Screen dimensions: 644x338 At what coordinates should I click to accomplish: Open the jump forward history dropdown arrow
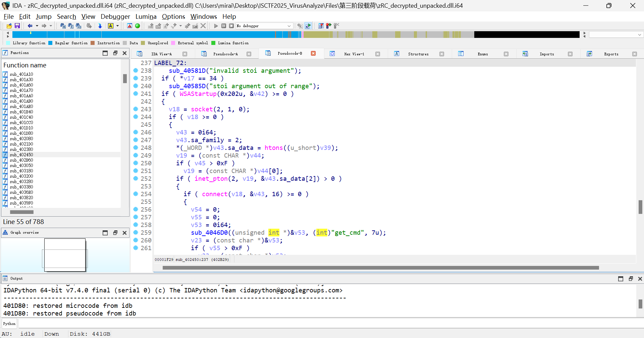click(x=51, y=26)
